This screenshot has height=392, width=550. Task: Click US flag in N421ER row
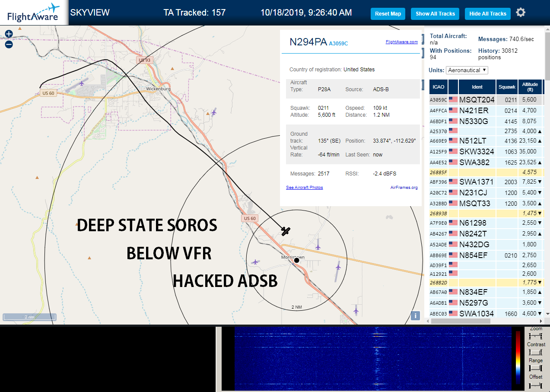tap(453, 111)
